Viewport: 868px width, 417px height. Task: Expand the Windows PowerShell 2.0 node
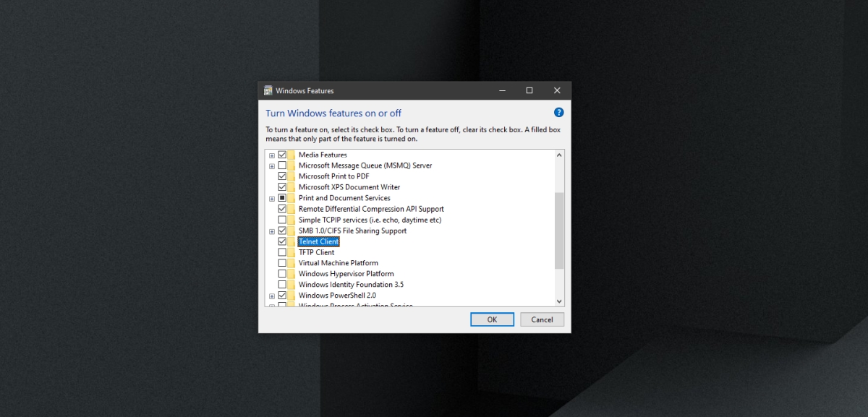coord(272,295)
